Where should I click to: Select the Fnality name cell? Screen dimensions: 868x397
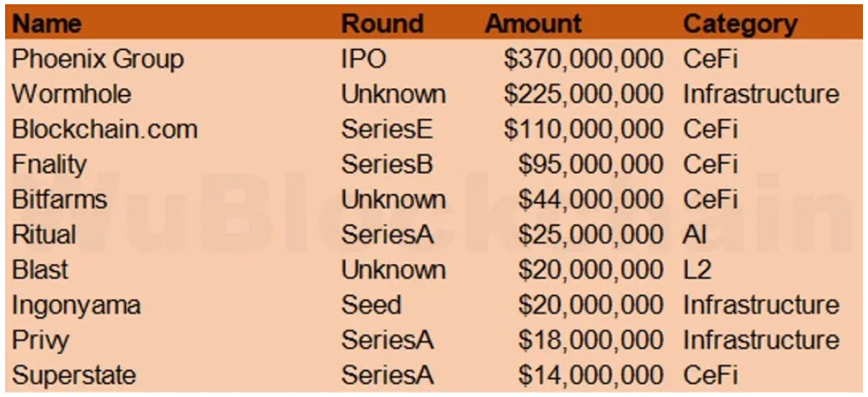coord(49,164)
